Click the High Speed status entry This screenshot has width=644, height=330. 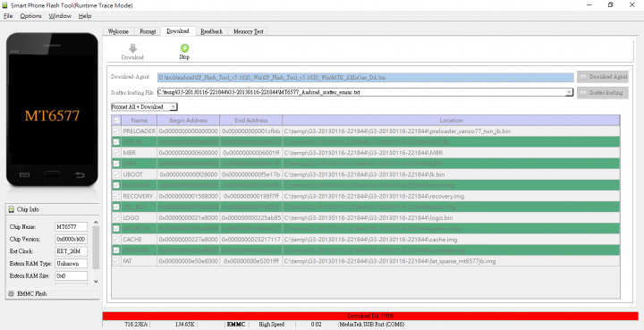point(272,325)
